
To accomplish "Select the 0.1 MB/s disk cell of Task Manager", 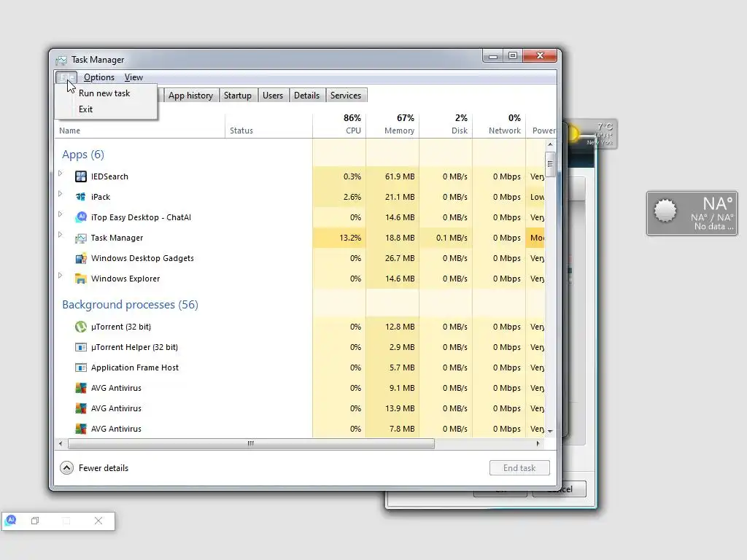I will pyautogui.click(x=446, y=238).
